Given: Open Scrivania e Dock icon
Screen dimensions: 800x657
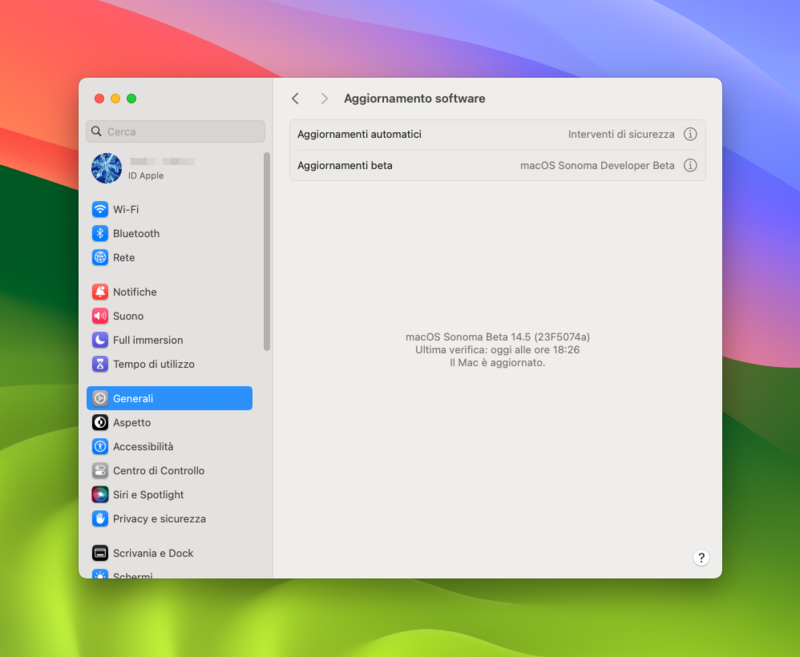Looking at the screenshot, I should [100, 553].
